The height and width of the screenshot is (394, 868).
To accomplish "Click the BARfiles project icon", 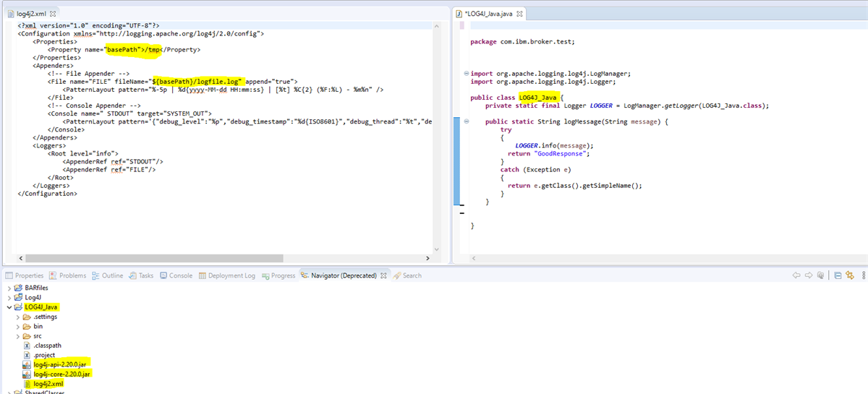I will [19, 288].
